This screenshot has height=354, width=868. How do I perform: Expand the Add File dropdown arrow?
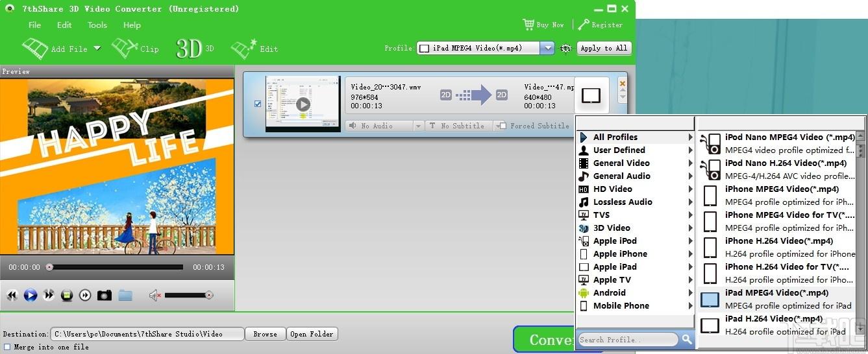pyautogui.click(x=97, y=48)
